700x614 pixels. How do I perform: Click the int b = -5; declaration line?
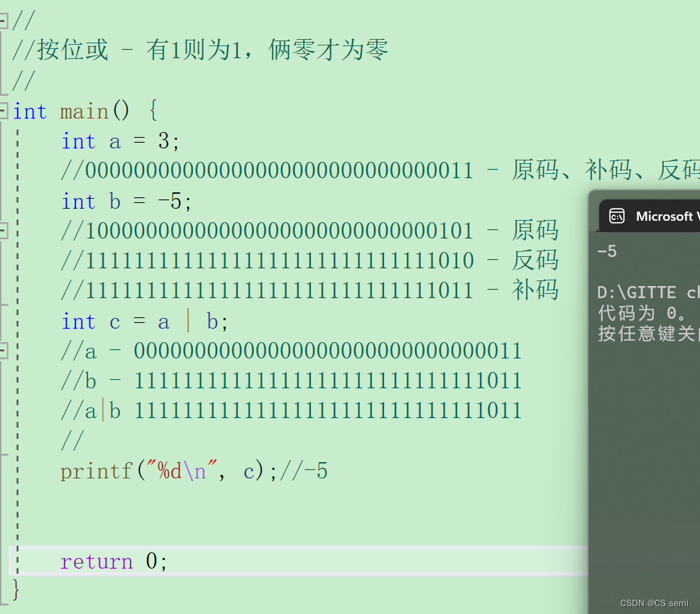pos(126,201)
